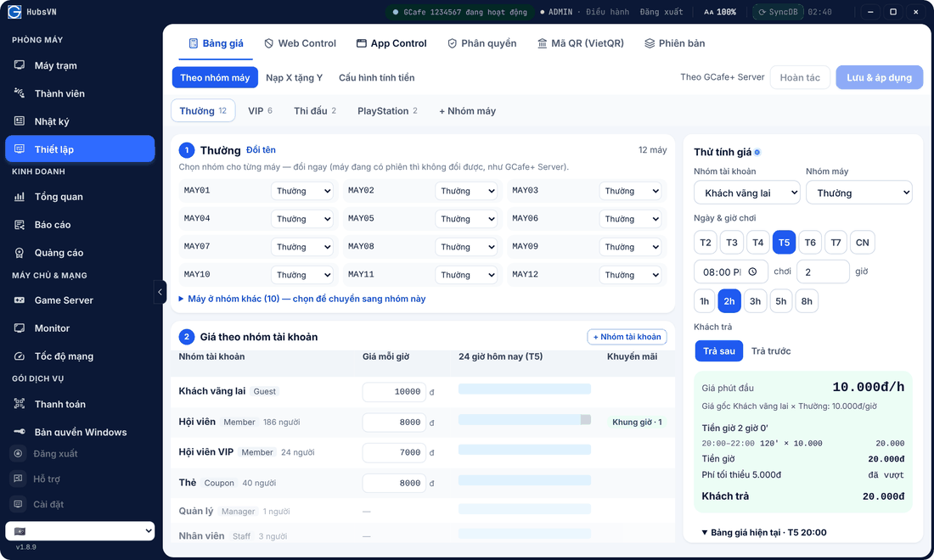Click the SyncDB refresh indicator
This screenshot has width=934, height=560.
pyautogui.click(x=778, y=12)
